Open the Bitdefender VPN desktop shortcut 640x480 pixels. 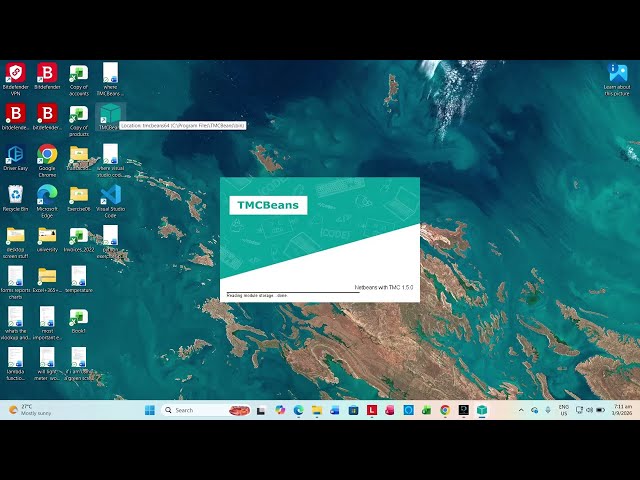[16, 79]
